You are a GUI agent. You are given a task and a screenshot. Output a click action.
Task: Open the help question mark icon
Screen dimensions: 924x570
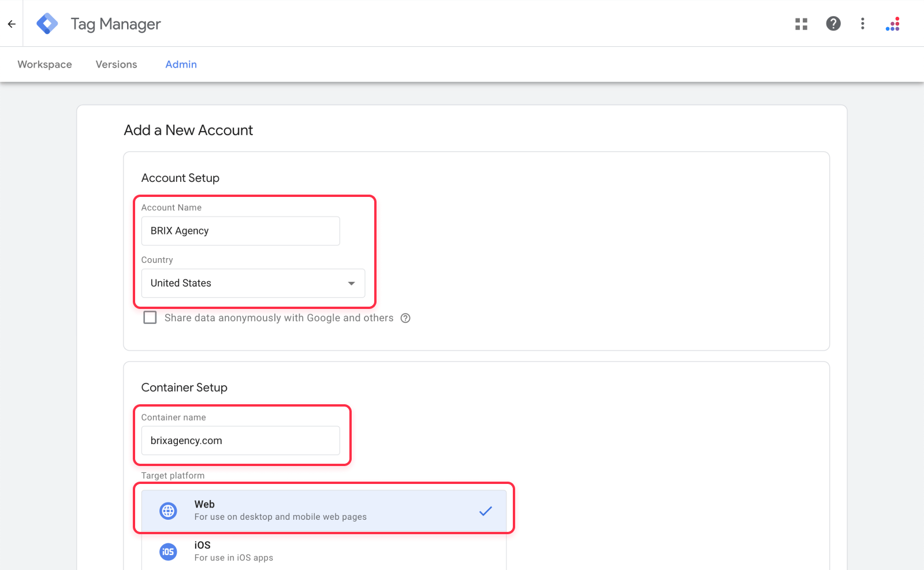pyautogui.click(x=833, y=24)
